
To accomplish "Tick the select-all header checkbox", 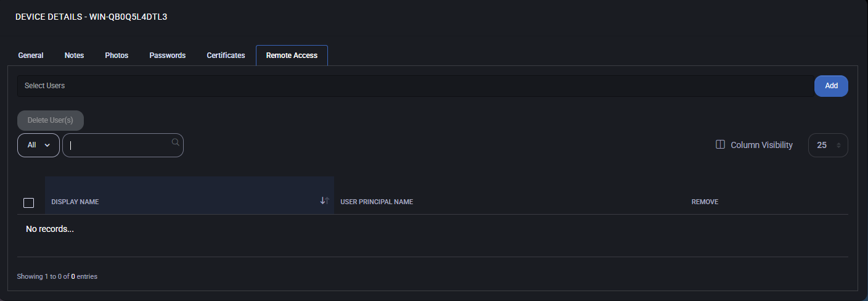I will tap(28, 202).
